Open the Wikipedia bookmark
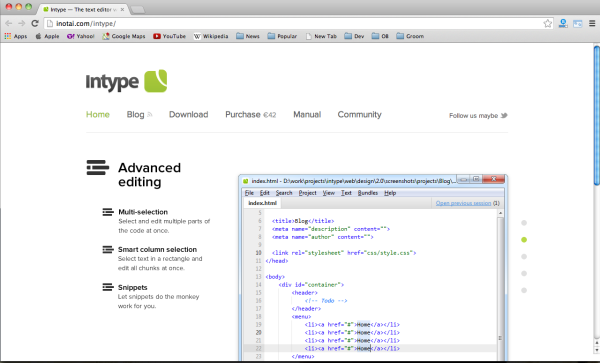This screenshot has height=363, width=600. click(x=211, y=36)
